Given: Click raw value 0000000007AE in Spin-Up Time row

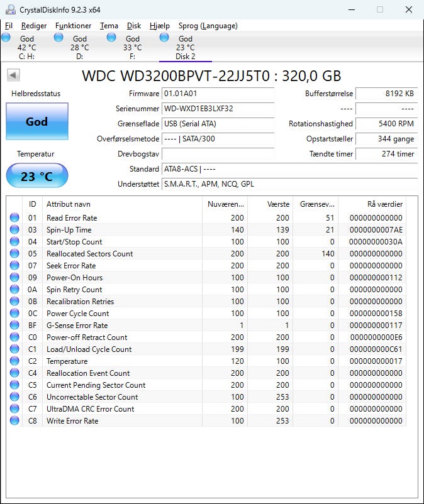Looking at the screenshot, I should [376, 230].
